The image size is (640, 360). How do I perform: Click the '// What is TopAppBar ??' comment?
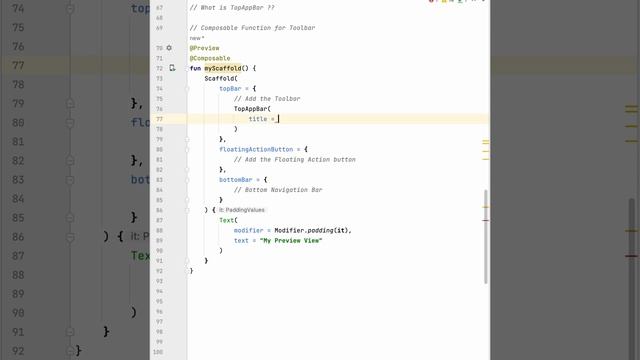tap(232, 7)
